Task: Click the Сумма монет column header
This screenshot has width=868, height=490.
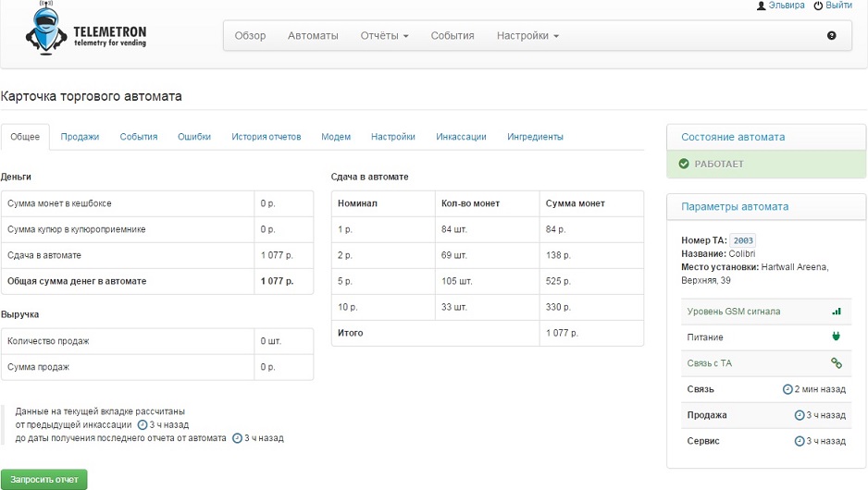Action: pos(576,203)
